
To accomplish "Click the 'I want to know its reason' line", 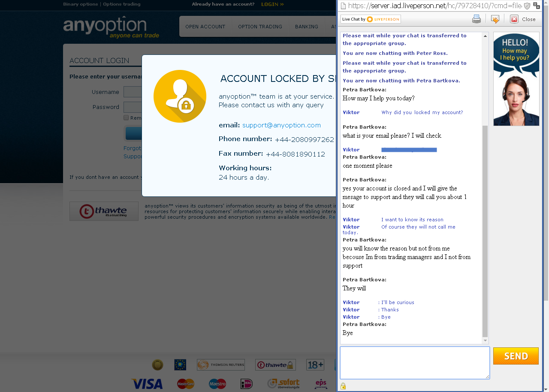I will pos(412,220).
